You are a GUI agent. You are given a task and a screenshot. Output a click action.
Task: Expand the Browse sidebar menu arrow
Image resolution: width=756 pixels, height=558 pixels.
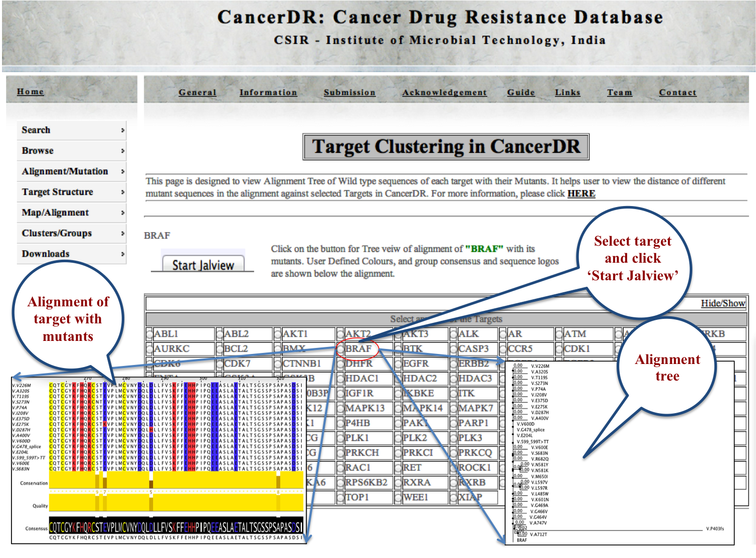[x=122, y=151]
